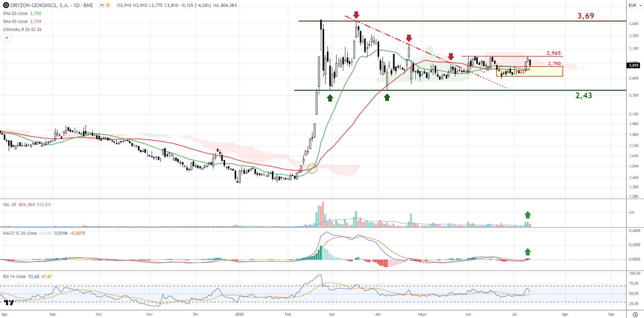Screen dimensions: 644x318
Task: Select the RSI 14 close legend
Action: tap(14, 276)
